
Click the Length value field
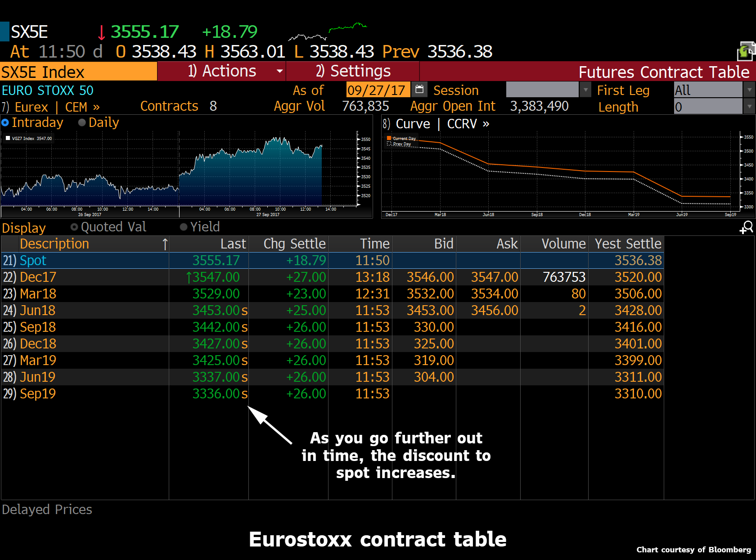(708, 107)
